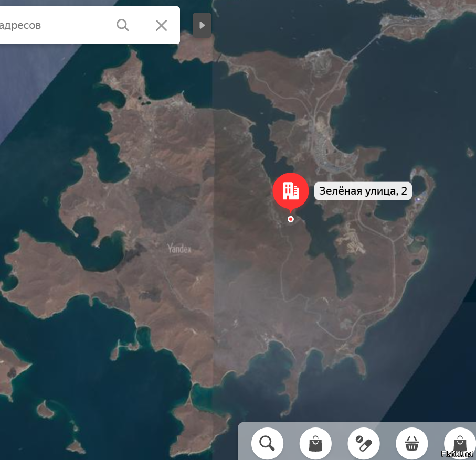The image size is (476, 460).
Task: Clear the search with the X icon
Action: (x=161, y=25)
